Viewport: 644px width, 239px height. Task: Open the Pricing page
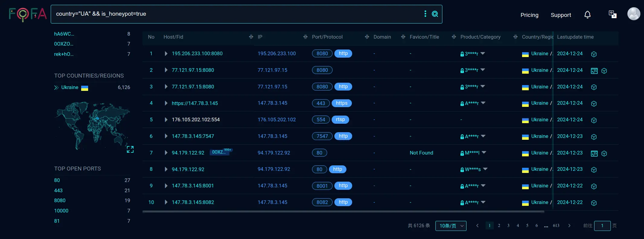click(529, 15)
